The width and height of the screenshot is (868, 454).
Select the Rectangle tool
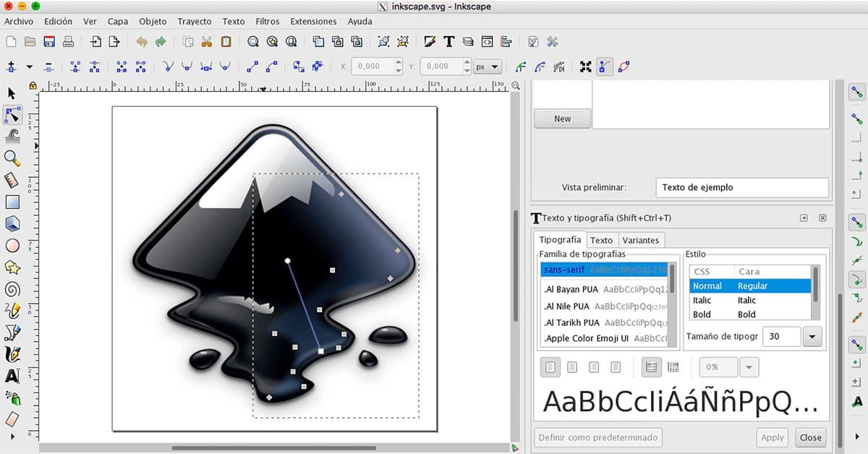click(11, 202)
